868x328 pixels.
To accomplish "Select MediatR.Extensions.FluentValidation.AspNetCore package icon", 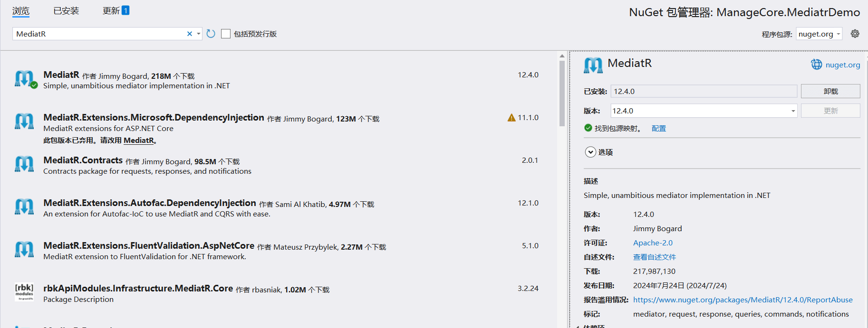I will coord(25,250).
